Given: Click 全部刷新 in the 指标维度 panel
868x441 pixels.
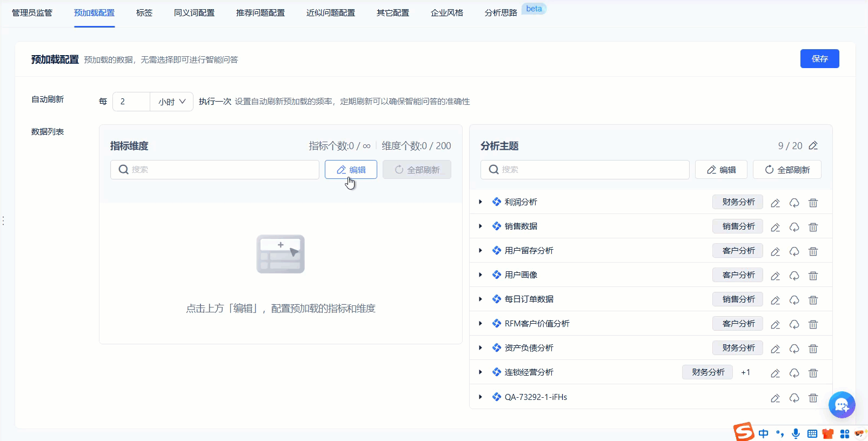Looking at the screenshot, I should (x=417, y=170).
